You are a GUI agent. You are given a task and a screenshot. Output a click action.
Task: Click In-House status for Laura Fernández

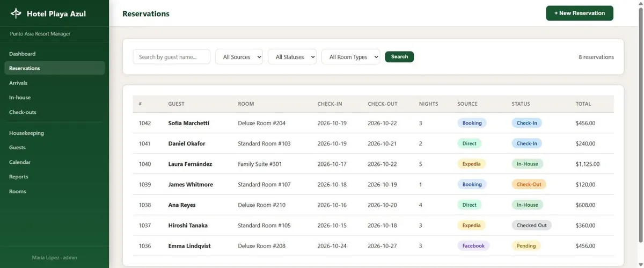point(528,164)
